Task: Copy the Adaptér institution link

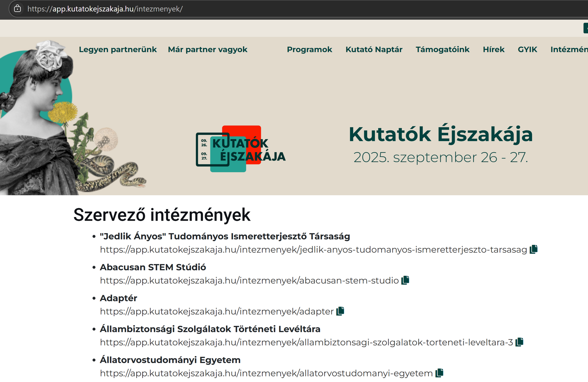Action: (340, 311)
